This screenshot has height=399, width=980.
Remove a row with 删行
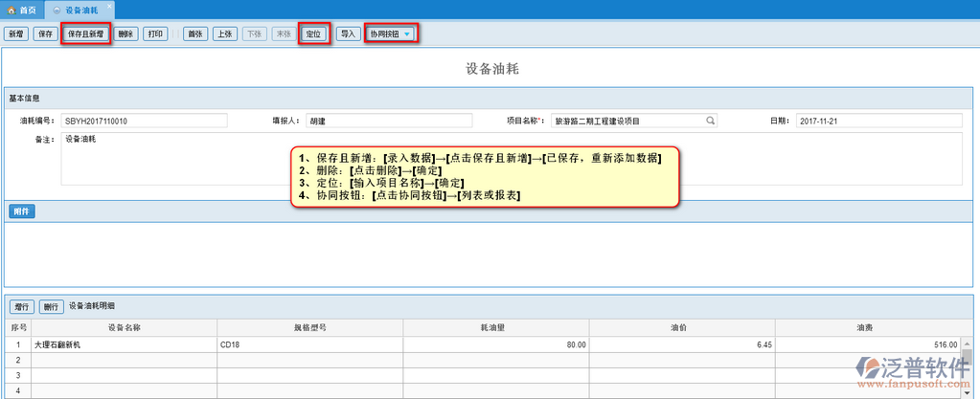point(51,306)
